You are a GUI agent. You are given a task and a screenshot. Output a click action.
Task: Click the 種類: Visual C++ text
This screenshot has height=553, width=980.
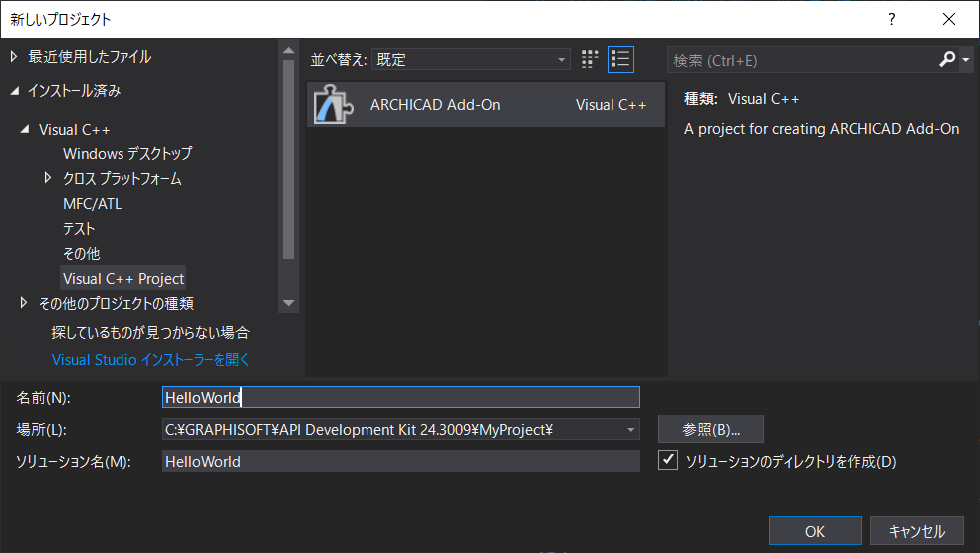point(741,99)
